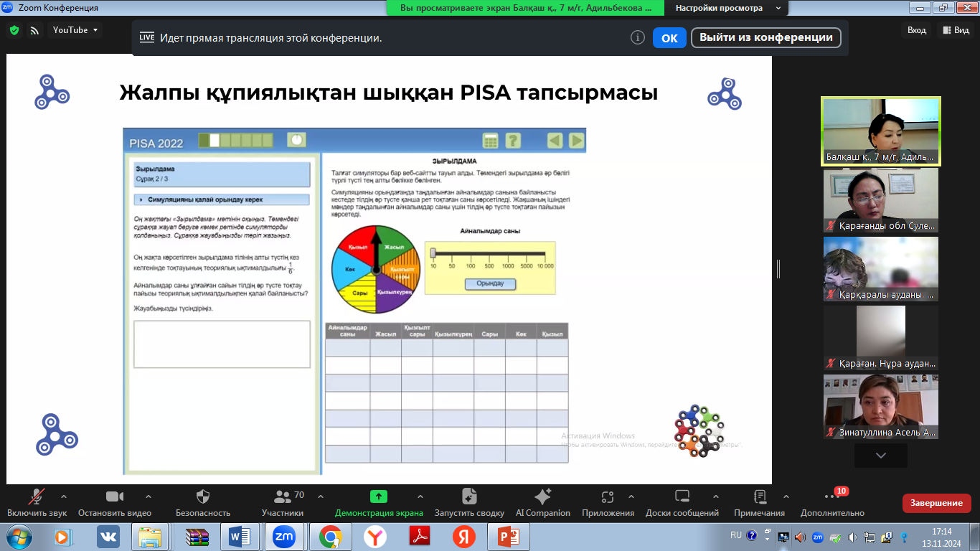Open the Apps (Приложения) panel
This screenshot has height=551, width=980.
point(608,497)
